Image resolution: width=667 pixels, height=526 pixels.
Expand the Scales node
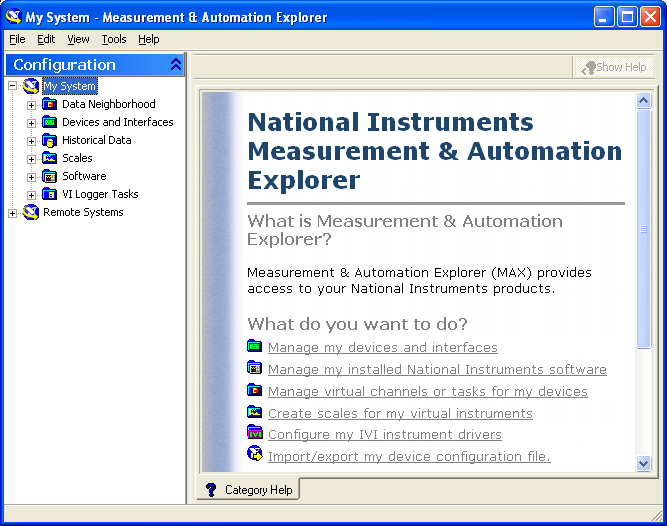coord(31,159)
